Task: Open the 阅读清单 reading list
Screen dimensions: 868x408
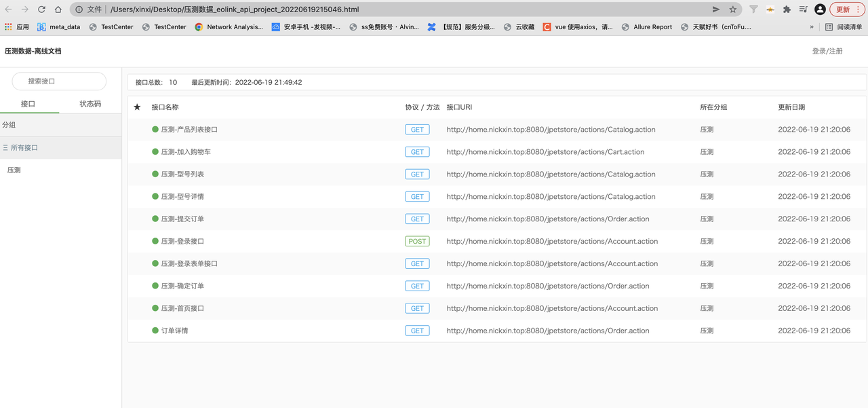Action: (x=844, y=27)
